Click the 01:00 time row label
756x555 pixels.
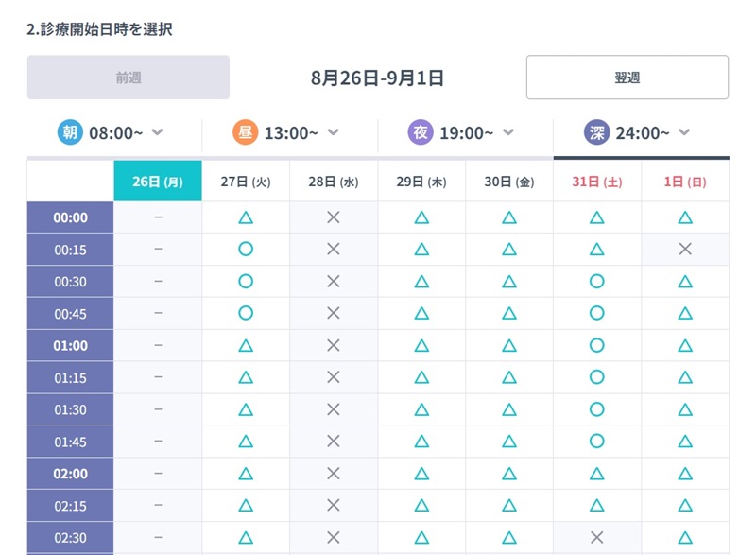click(70, 345)
